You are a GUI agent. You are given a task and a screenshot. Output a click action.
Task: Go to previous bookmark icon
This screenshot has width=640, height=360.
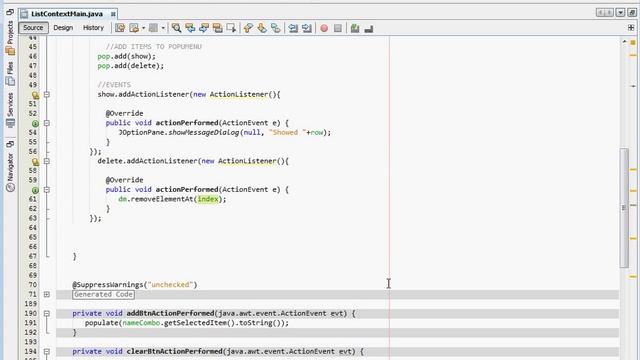(248, 28)
